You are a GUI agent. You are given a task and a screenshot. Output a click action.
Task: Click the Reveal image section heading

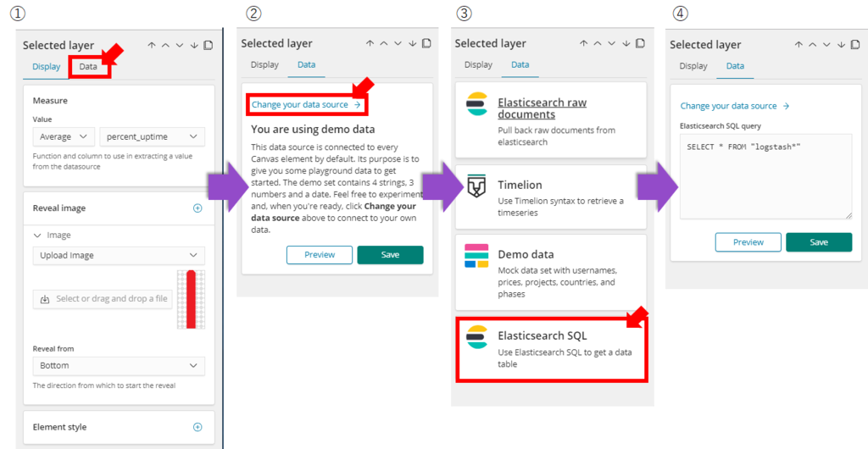(59, 208)
